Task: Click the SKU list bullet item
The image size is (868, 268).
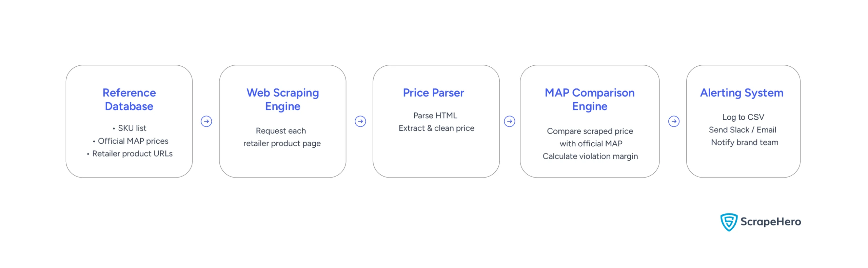Action: tap(129, 128)
